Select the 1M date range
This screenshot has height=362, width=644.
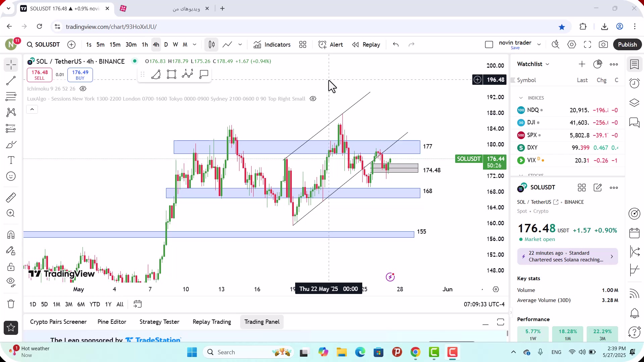point(57,304)
